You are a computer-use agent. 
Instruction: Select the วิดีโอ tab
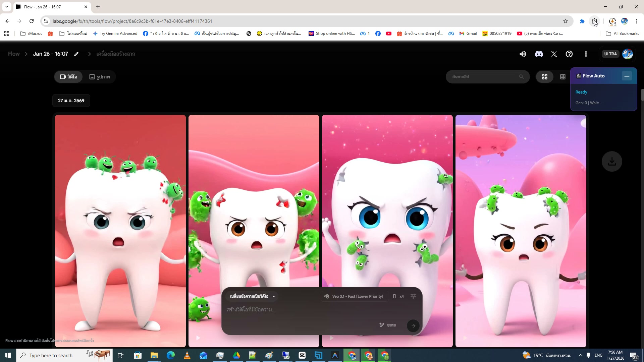pyautogui.click(x=68, y=76)
